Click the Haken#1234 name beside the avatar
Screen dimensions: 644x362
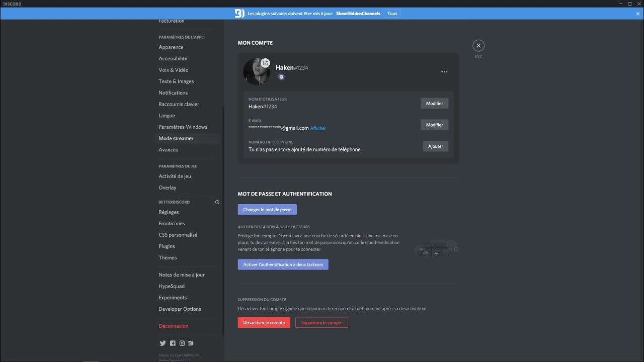291,68
